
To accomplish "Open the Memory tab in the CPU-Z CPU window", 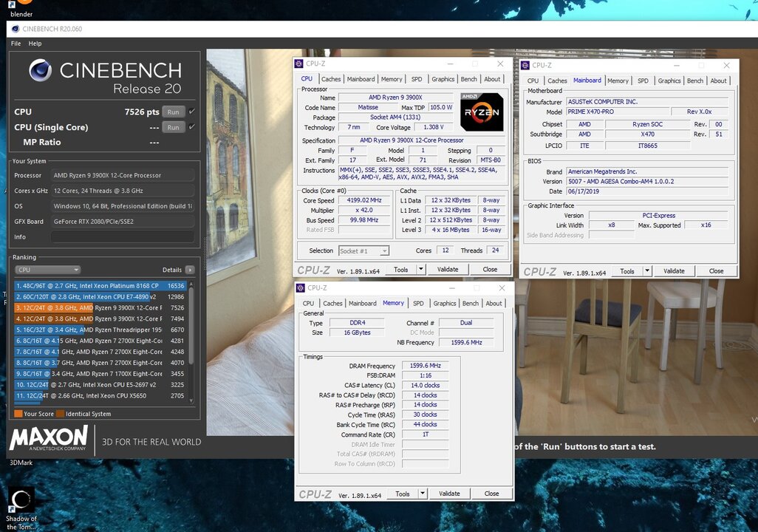I will 392,79.
